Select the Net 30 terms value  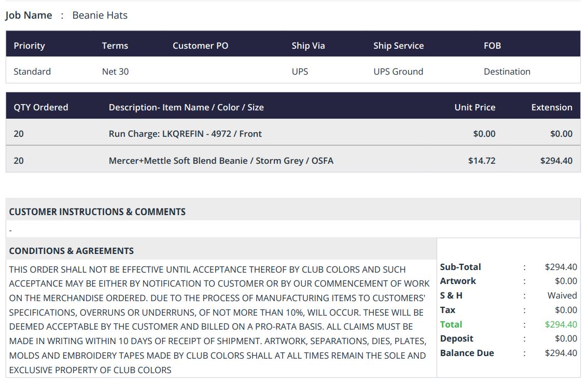(x=115, y=72)
